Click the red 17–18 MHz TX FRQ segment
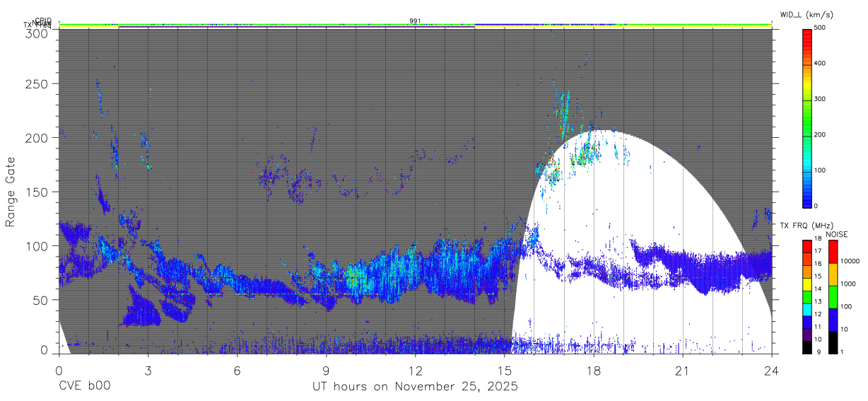868x401 pixels. (807, 246)
